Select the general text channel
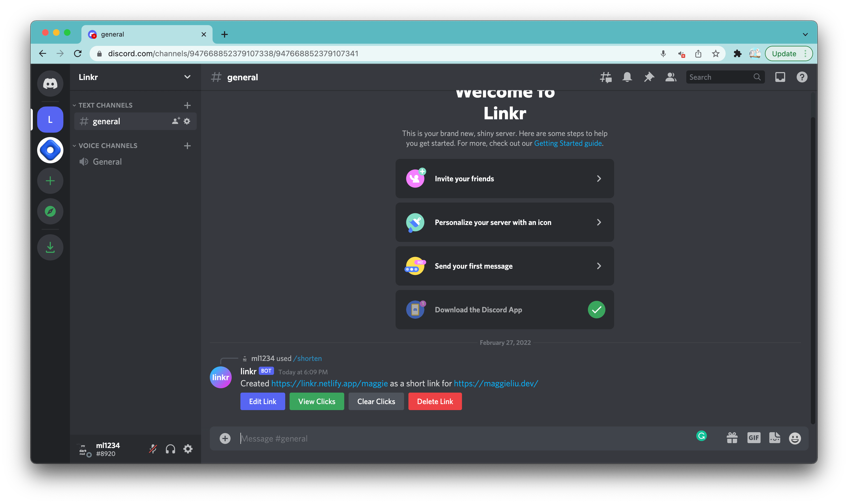The image size is (848, 504). (x=106, y=121)
